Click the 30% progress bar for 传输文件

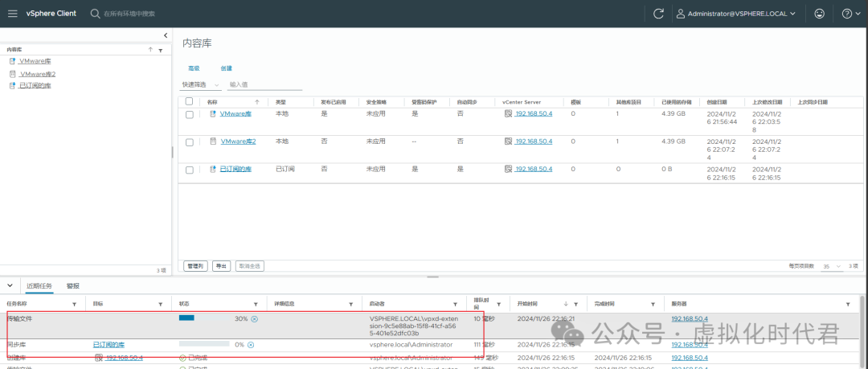tap(203, 318)
